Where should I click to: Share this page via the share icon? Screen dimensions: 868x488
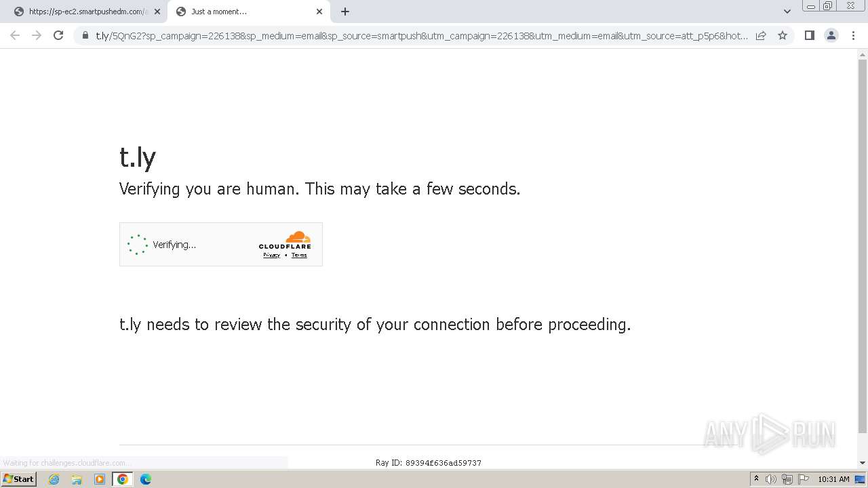point(761,35)
